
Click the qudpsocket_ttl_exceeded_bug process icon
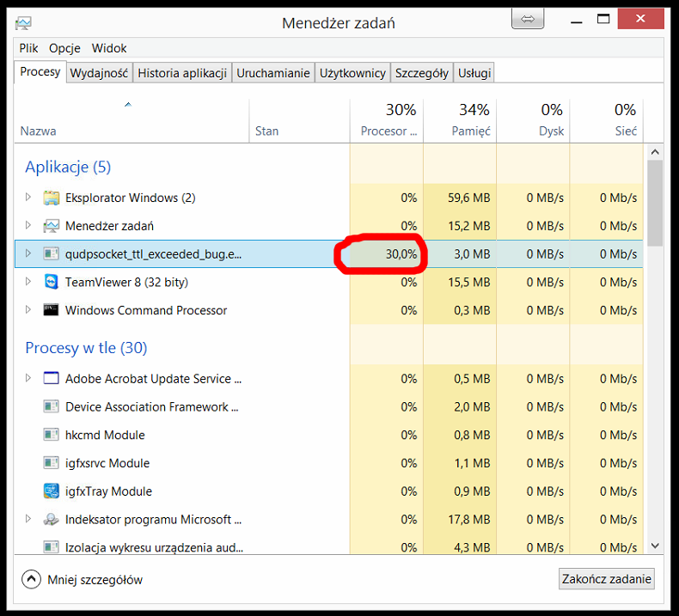pos(51,254)
